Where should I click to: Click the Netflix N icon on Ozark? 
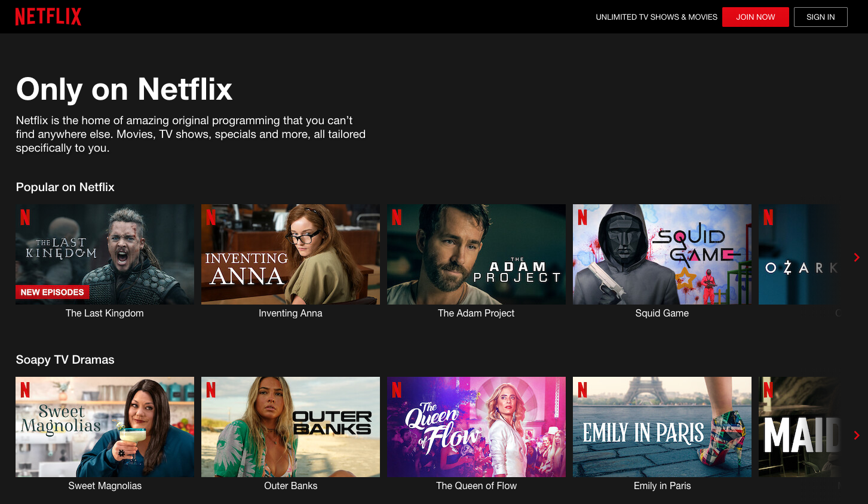(x=768, y=217)
